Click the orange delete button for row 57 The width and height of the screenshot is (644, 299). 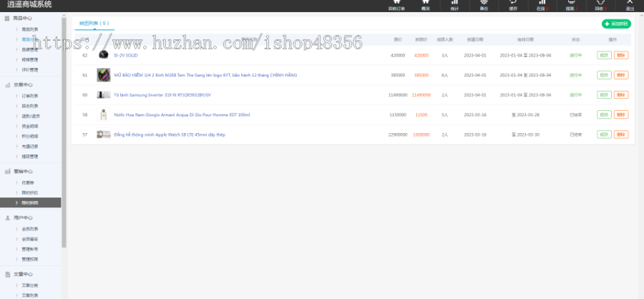point(621,134)
